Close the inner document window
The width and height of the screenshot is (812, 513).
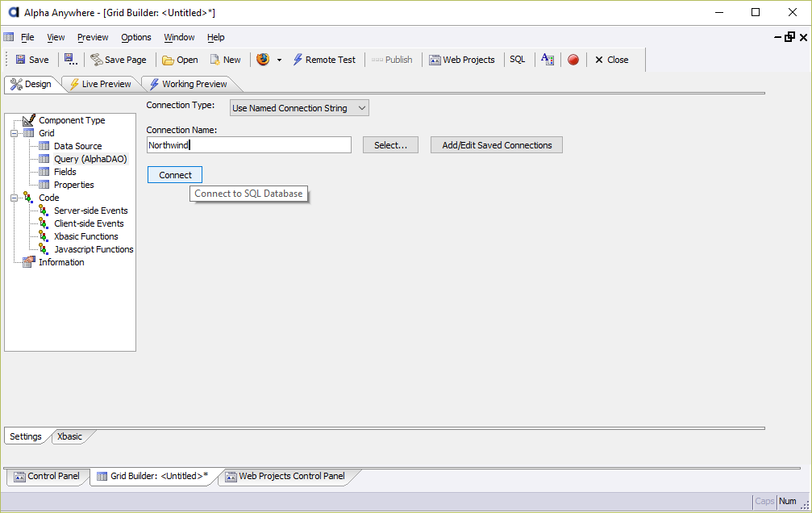(803, 37)
